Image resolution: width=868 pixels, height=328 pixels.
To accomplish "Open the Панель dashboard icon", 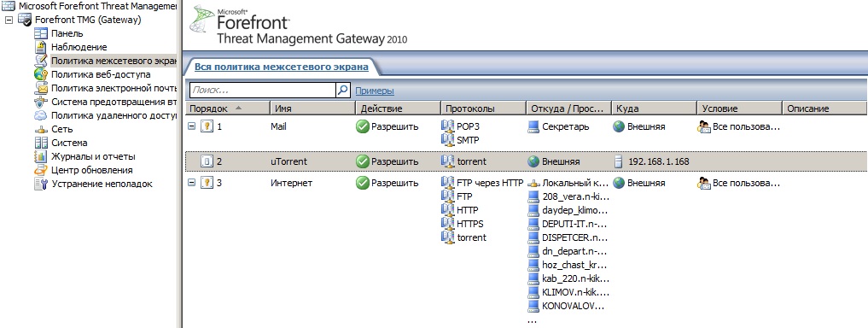I will click(41, 33).
